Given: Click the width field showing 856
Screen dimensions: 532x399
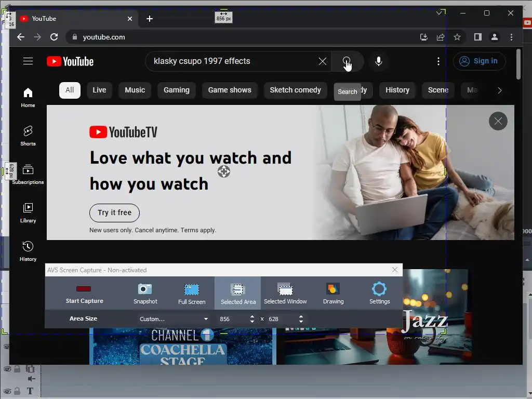Looking at the screenshot, I should pos(233,319).
